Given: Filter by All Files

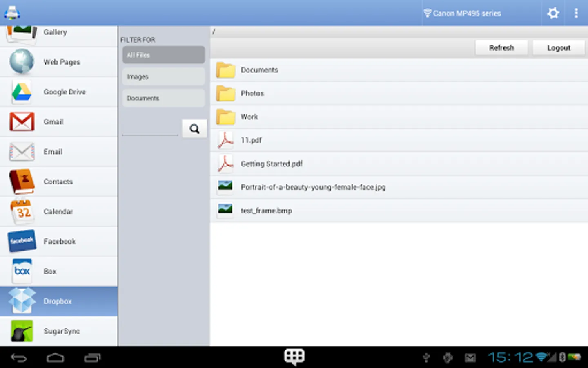Looking at the screenshot, I should click(163, 55).
